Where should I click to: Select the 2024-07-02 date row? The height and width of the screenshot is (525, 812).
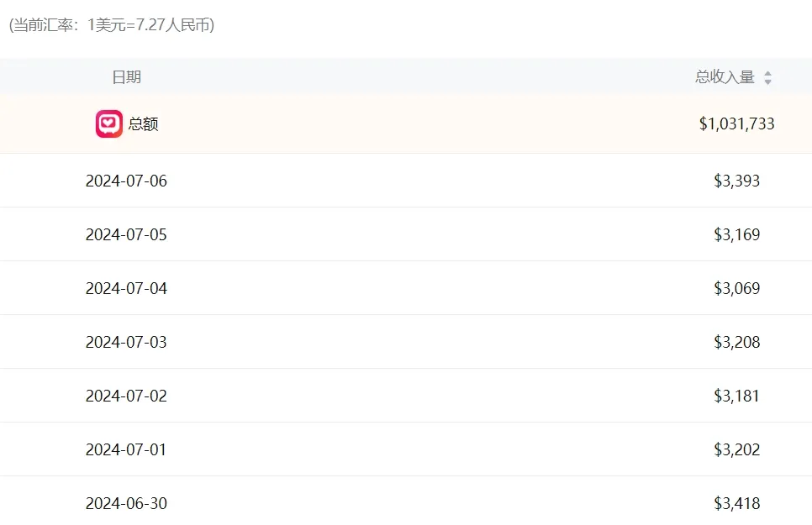pos(126,396)
